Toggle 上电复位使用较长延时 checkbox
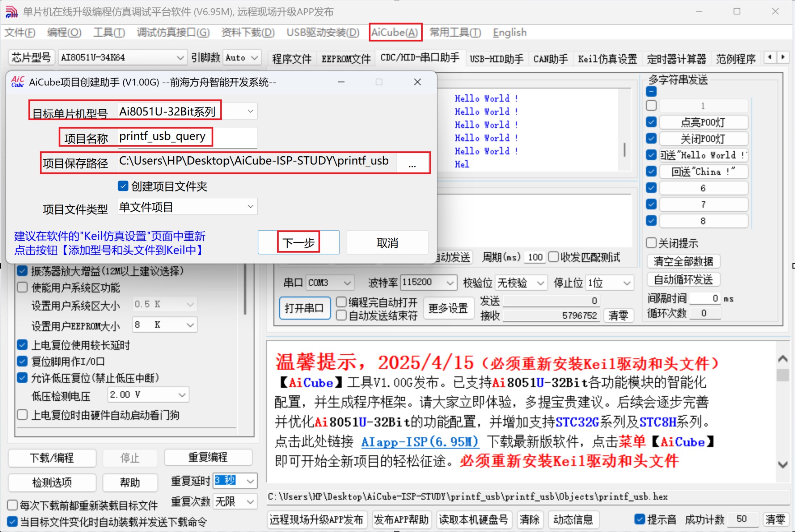The height and width of the screenshot is (532, 795). [x=22, y=345]
